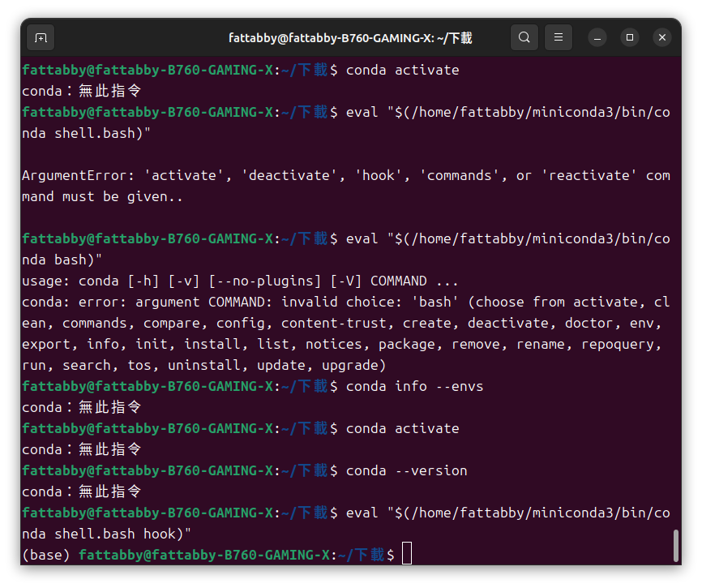The width and height of the screenshot is (702, 588).
Task: Open the hamburger menu
Action: point(559,37)
